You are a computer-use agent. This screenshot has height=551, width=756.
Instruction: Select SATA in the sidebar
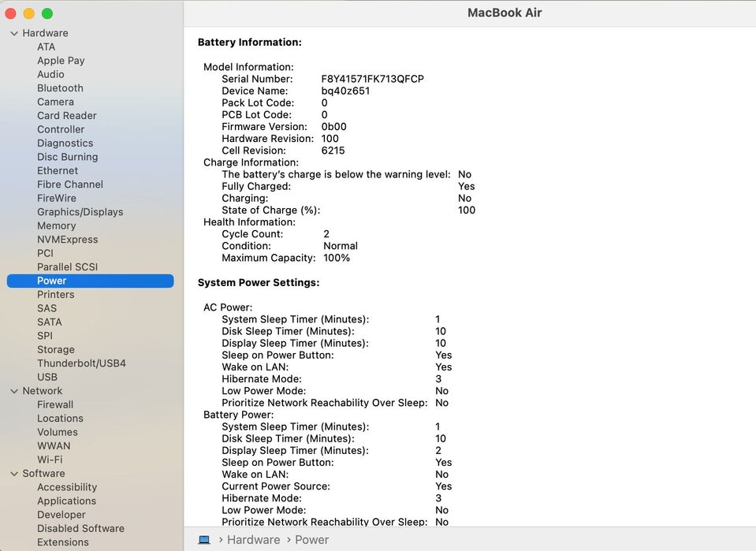point(49,322)
